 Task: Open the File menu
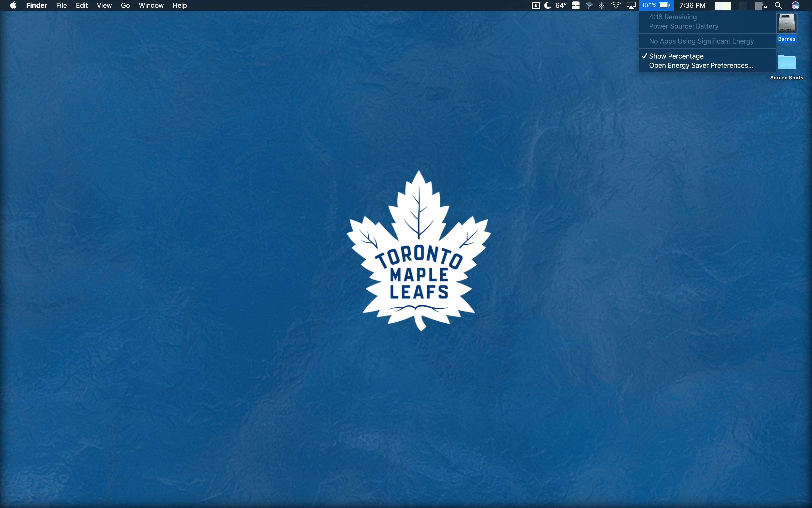[61, 5]
